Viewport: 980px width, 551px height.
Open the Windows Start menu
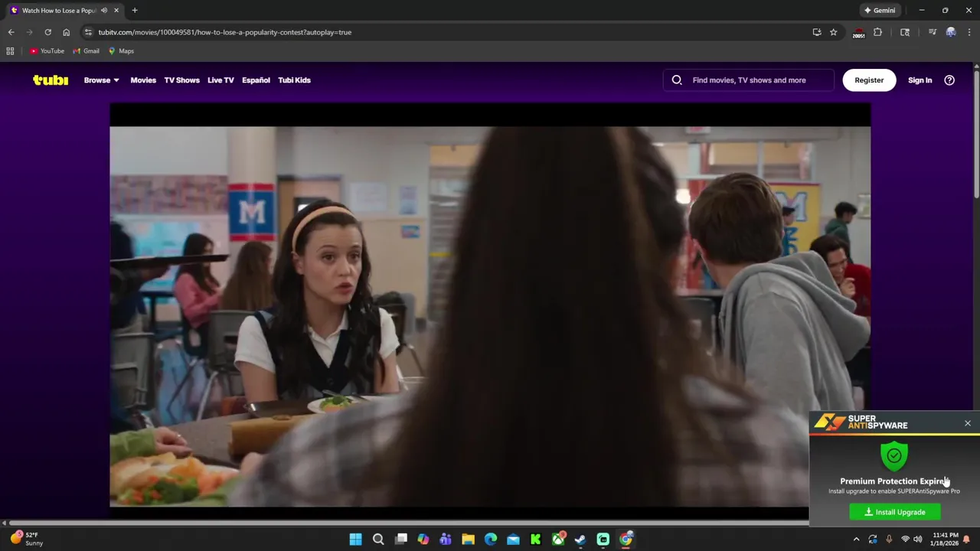click(355, 540)
